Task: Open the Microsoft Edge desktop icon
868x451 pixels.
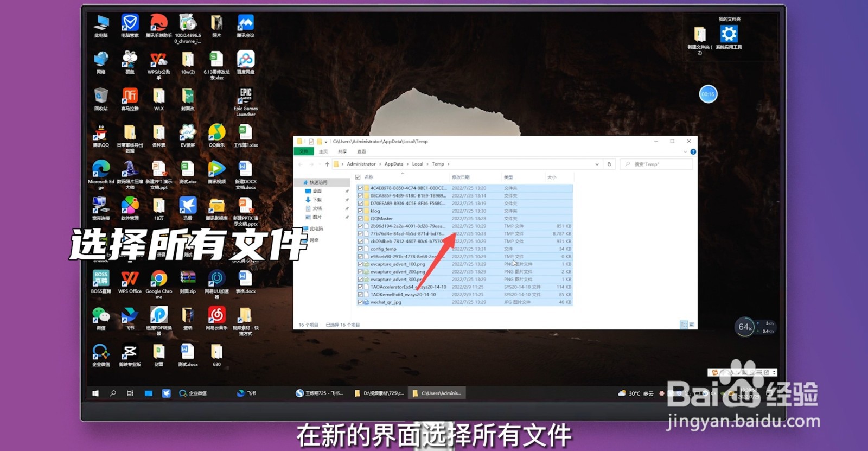Action: [101, 174]
